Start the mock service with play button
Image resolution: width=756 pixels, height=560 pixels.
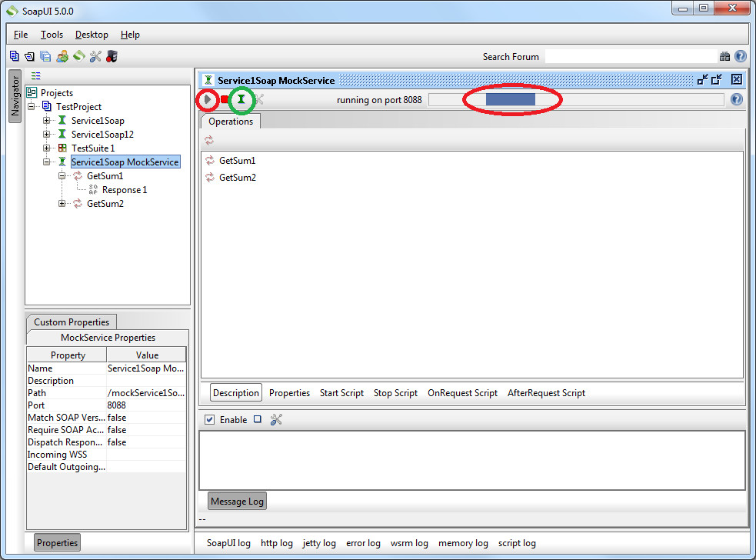208,99
